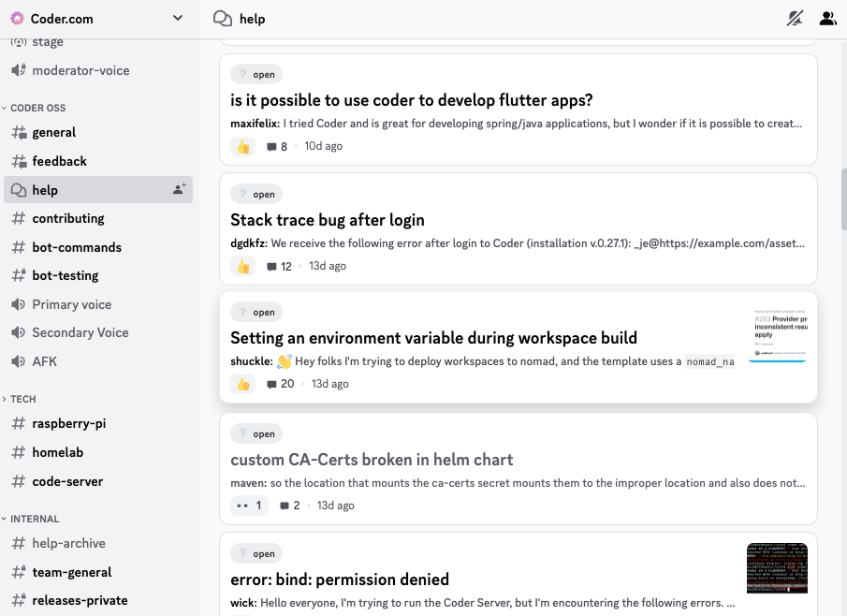847x616 pixels.
Task: Toggle thumbs up reaction on flutter apps post
Action: pos(243,147)
